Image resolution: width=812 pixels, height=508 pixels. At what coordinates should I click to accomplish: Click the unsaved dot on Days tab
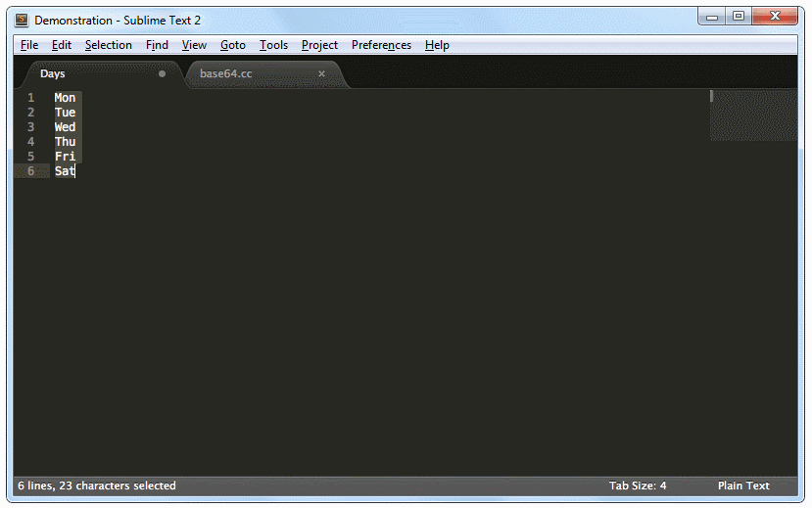(x=162, y=73)
